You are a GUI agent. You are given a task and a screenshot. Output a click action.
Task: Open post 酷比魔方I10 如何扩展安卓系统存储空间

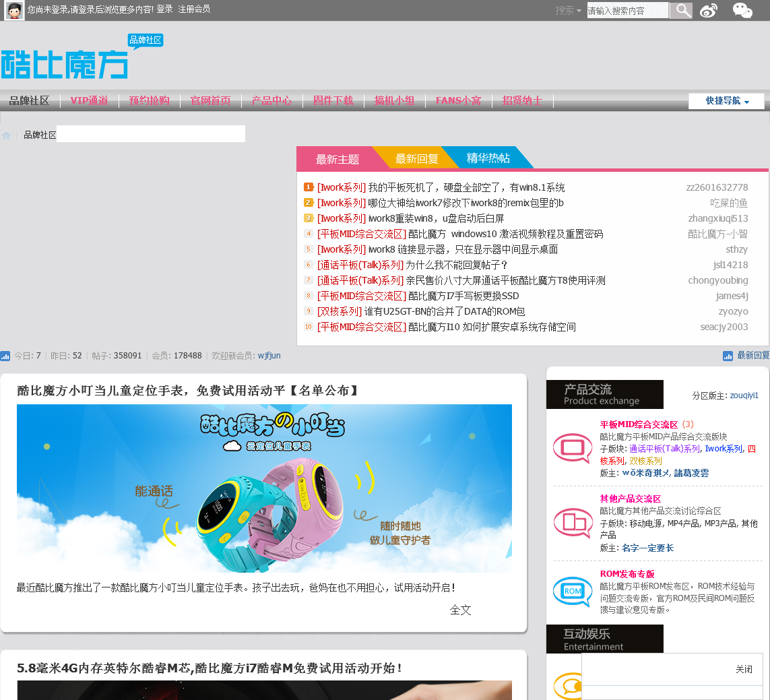click(x=492, y=327)
